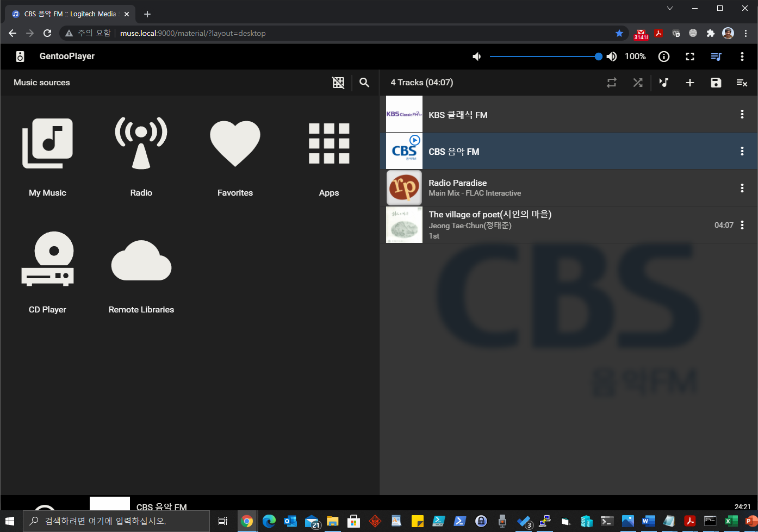Click the scroll to current track icon
Viewport: 758px width, 532px height.
[x=664, y=83]
